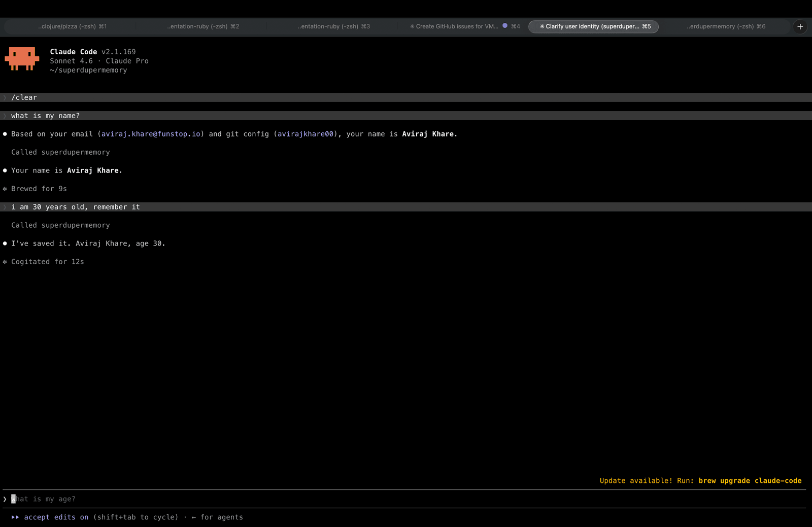Switch to Create GitHub issues for VM tab
This screenshot has width=812, height=527.
[464, 26]
